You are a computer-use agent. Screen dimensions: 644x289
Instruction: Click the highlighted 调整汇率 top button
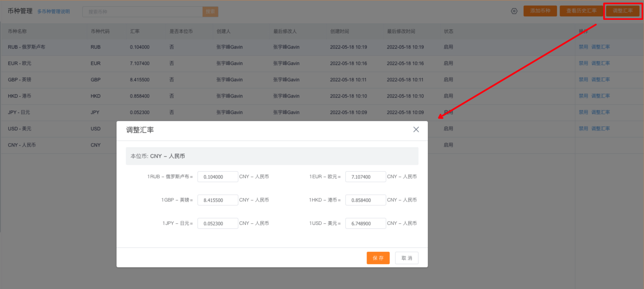[x=623, y=11]
